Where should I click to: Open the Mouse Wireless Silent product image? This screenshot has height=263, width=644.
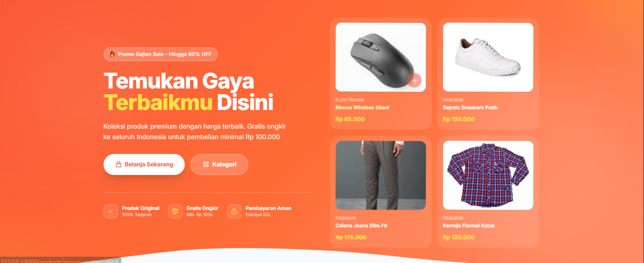pyautogui.click(x=380, y=57)
